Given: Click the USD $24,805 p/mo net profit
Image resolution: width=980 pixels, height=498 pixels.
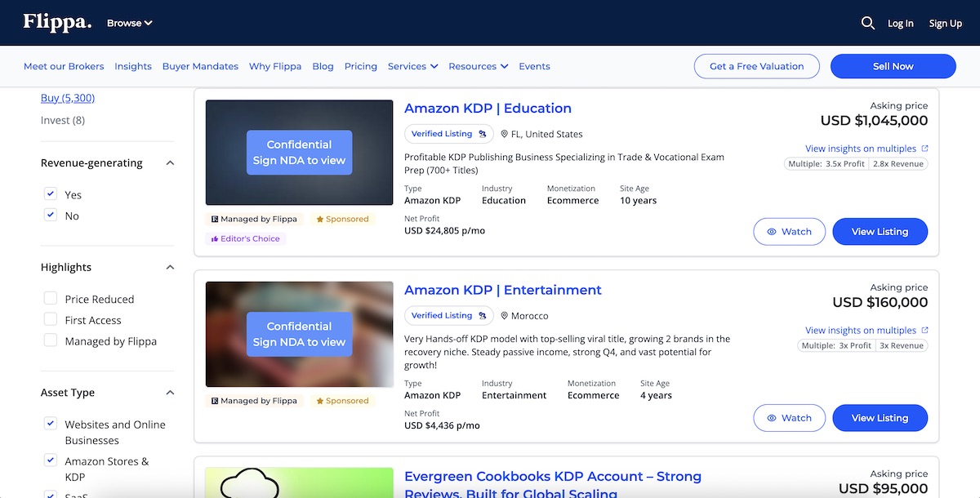Looking at the screenshot, I should 445,231.
